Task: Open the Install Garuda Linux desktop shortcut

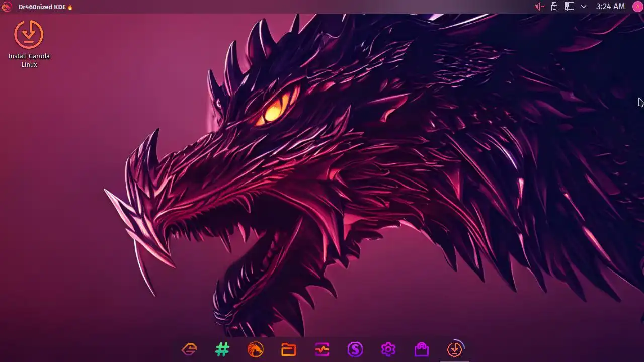Action: (29, 44)
